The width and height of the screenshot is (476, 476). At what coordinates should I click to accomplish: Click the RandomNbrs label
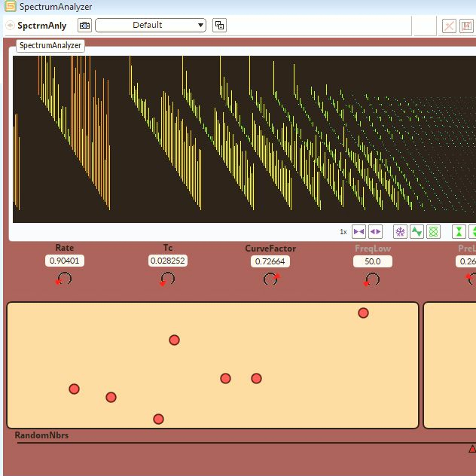42,435
